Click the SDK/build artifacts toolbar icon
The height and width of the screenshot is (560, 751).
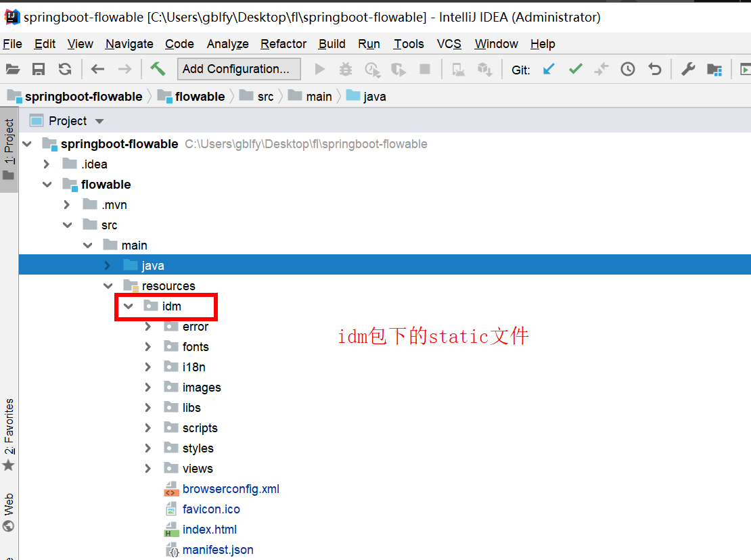(484, 70)
